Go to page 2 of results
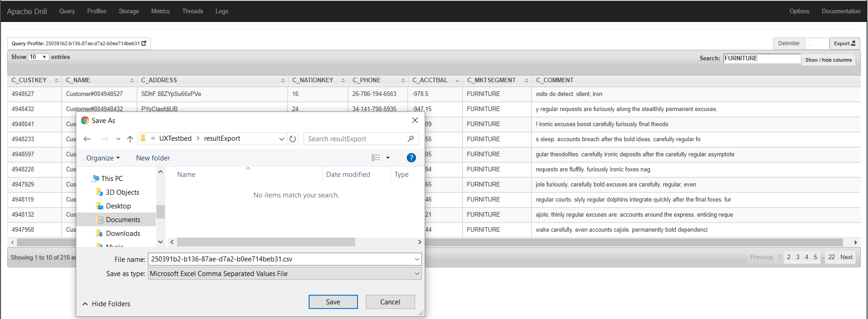The width and height of the screenshot is (868, 319). pyautogui.click(x=789, y=257)
